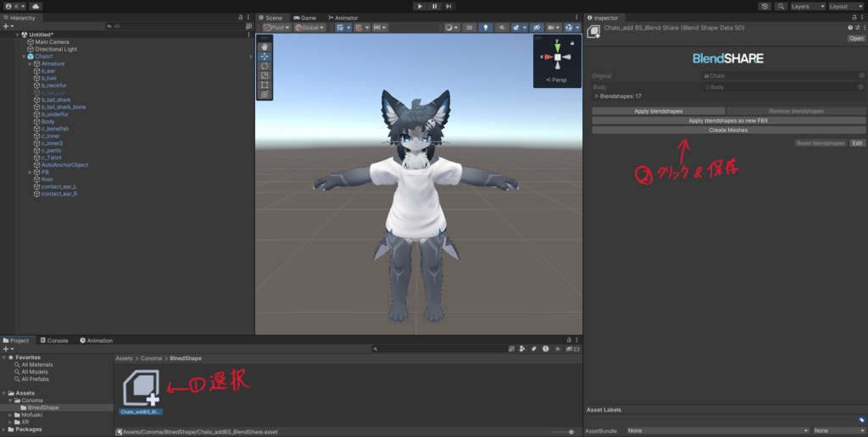
Task: Pick object for the Original field
Action: point(861,75)
